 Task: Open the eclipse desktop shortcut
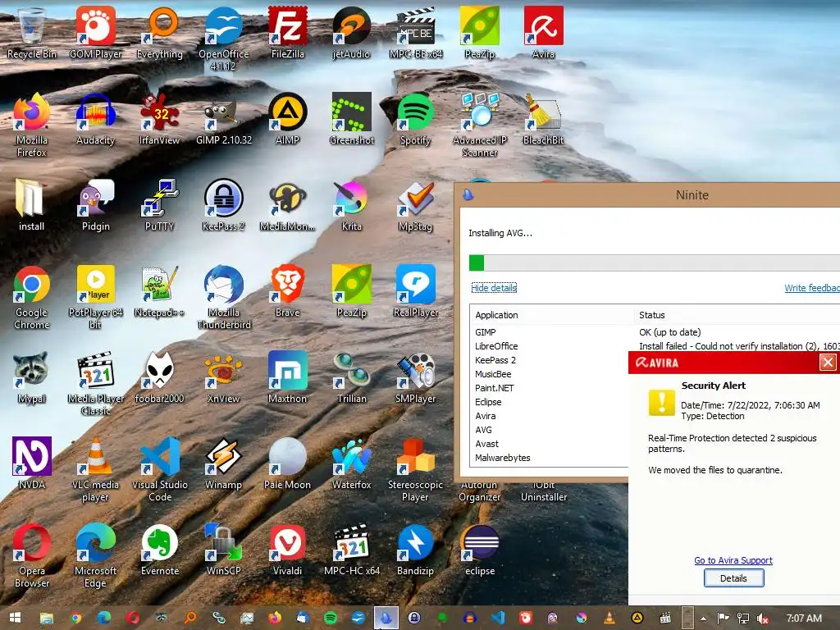479,549
